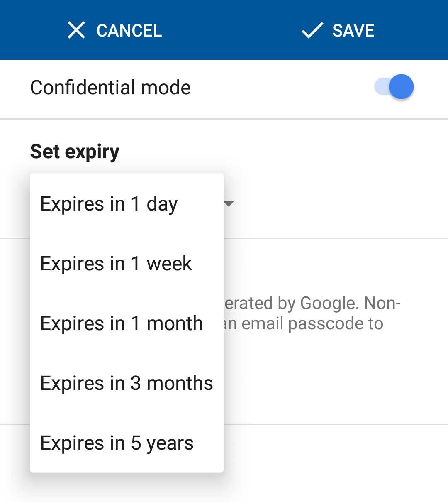Choose Expires in 1 week option
The height and width of the screenshot is (502, 448).
tap(116, 264)
